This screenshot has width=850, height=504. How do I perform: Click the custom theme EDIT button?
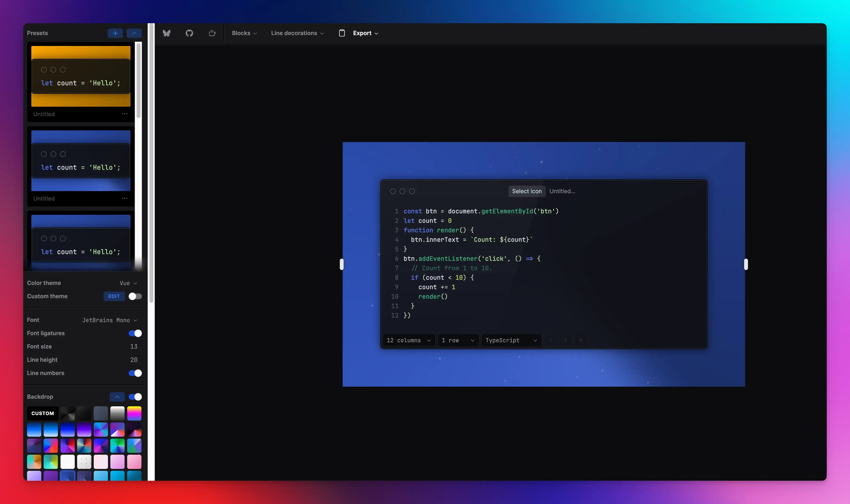pyautogui.click(x=114, y=296)
